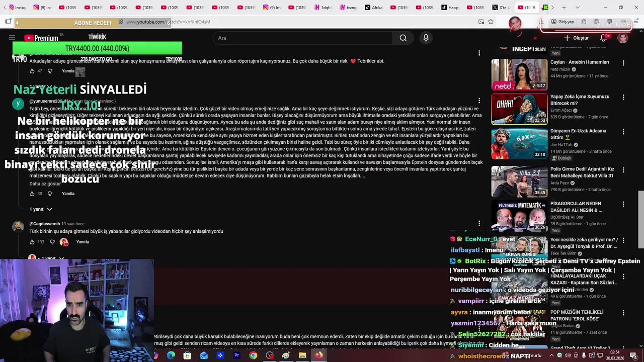644x362 pixels.
Task: Switch to the '1dqh' browser tab
Action: pos(323,8)
